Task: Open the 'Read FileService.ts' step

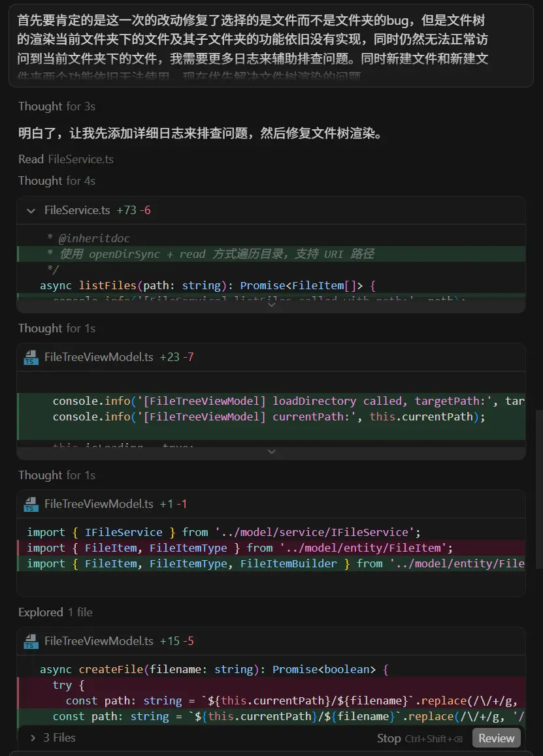Action: click(66, 159)
